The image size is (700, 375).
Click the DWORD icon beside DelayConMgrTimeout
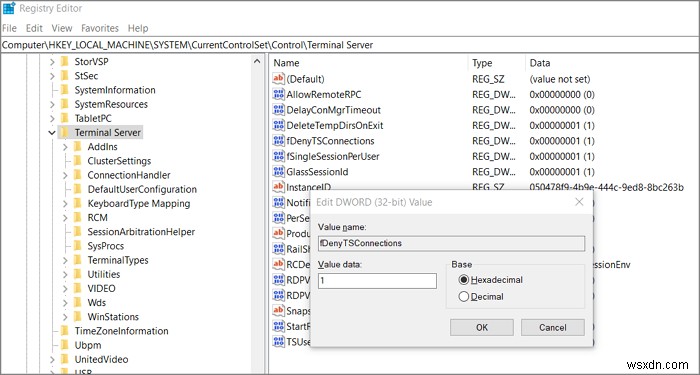coord(279,110)
